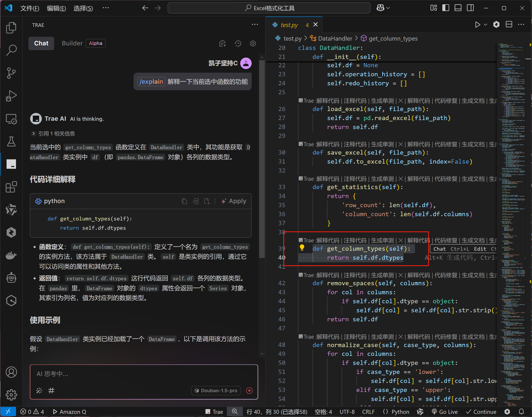Open the run button dropdown arrow
This screenshot has height=417, width=532.
point(485,25)
